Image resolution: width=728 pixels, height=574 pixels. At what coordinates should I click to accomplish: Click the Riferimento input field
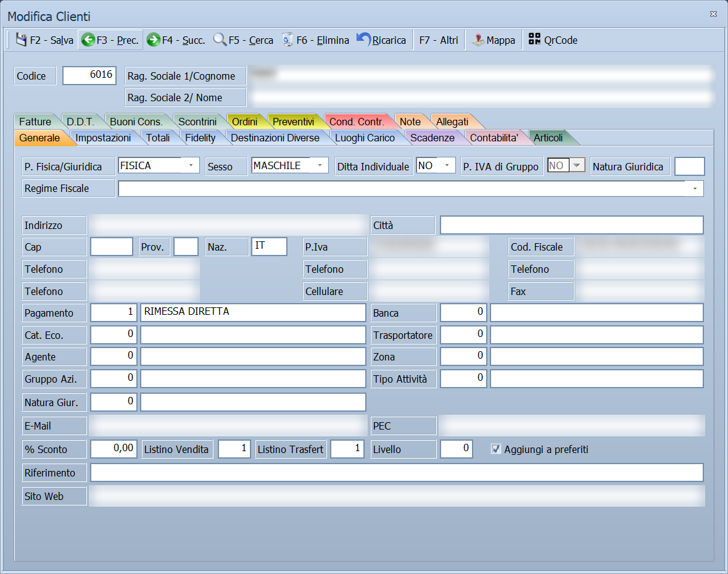click(x=397, y=473)
